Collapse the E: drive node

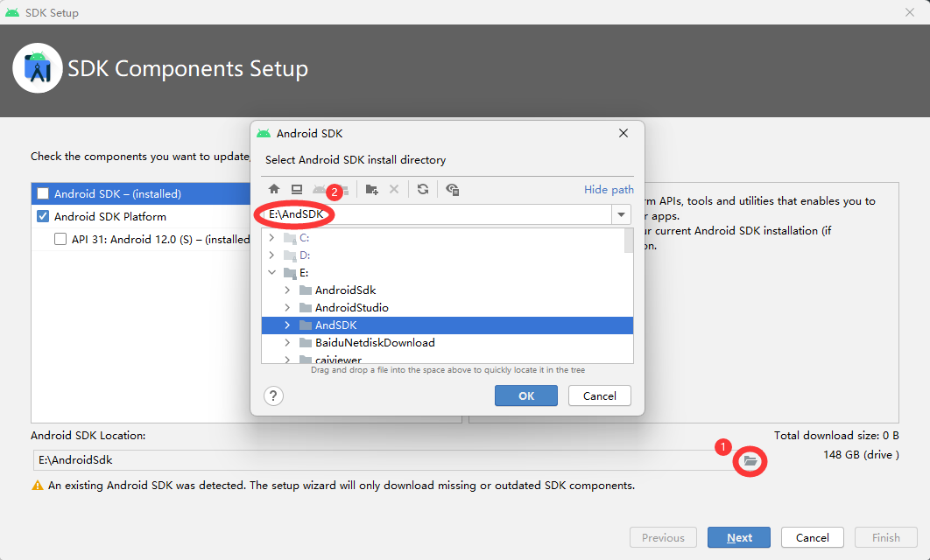point(271,272)
